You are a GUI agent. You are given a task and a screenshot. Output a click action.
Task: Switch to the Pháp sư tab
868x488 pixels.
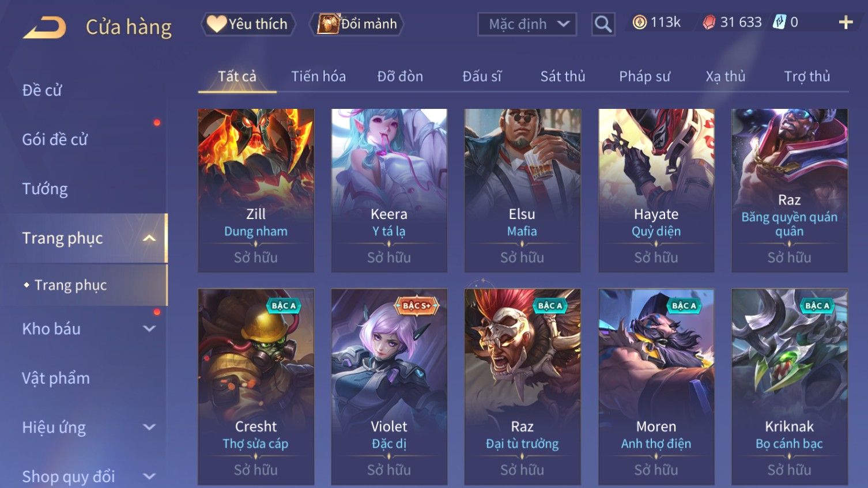644,76
